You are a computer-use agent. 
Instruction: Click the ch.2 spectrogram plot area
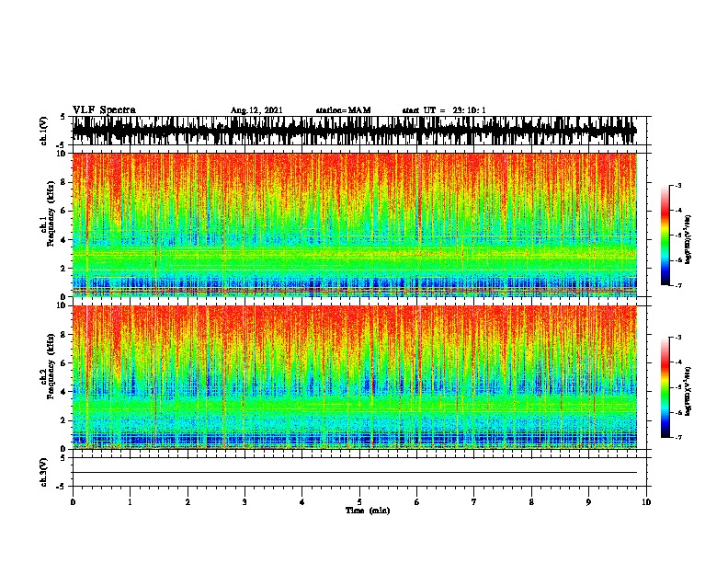point(355,377)
